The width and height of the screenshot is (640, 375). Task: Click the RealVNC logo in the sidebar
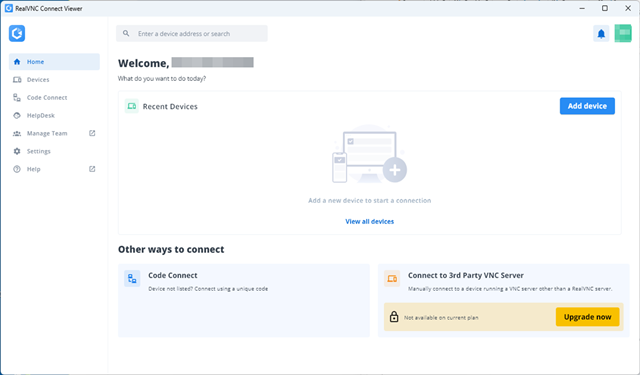click(x=17, y=33)
